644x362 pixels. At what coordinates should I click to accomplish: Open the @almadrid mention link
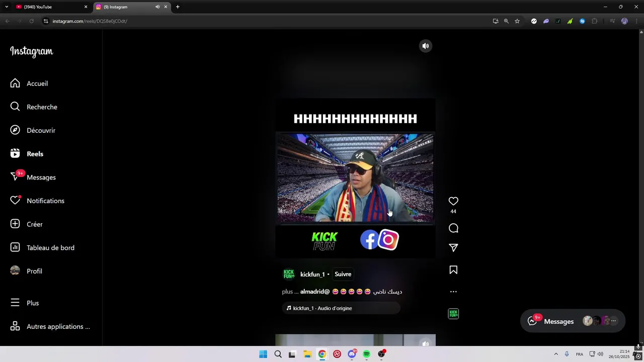tap(315, 292)
